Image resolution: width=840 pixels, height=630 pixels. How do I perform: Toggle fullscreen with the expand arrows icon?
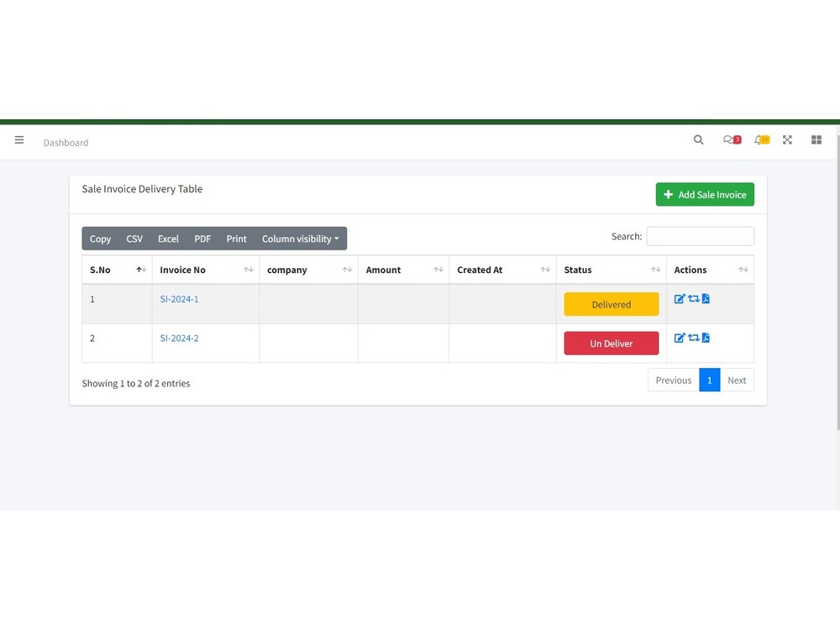pyautogui.click(x=787, y=139)
